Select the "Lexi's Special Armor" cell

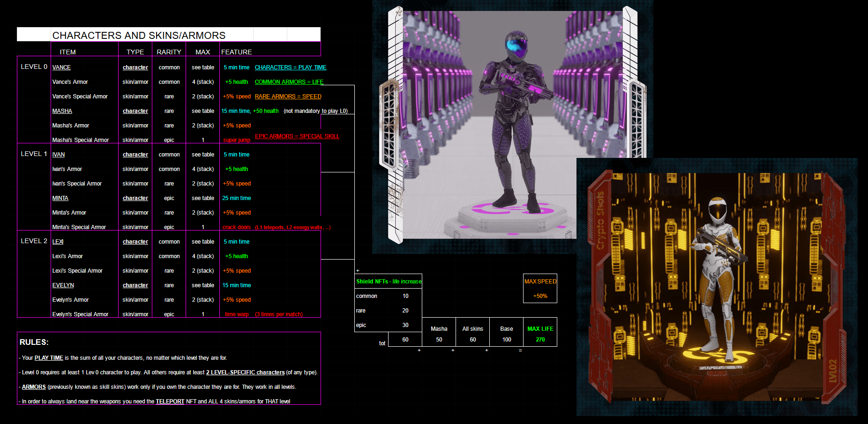77,271
